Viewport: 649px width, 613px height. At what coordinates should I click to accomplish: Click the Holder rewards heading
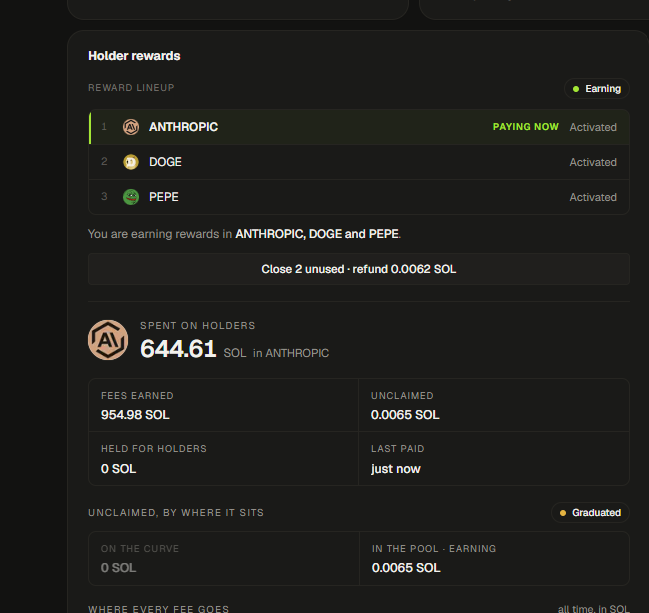(134, 56)
